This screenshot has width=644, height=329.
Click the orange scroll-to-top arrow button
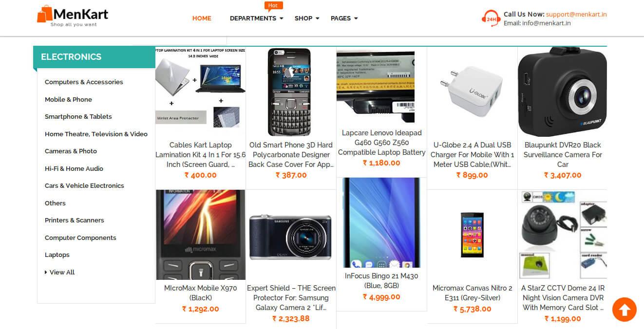[625, 310]
